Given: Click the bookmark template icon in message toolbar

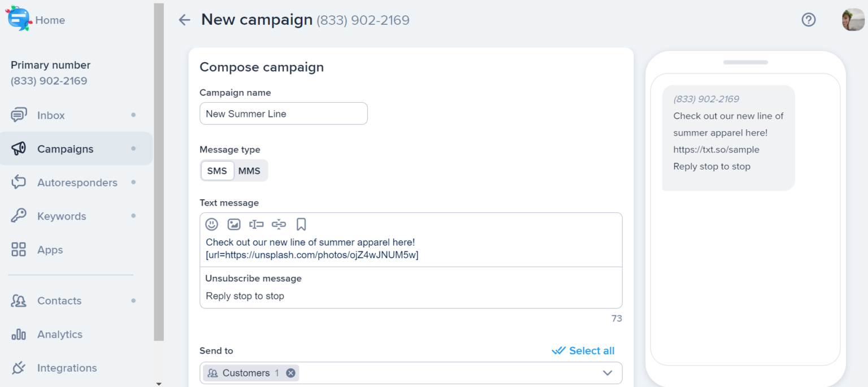Looking at the screenshot, I should pyautogui.click(x=301, y=224).
